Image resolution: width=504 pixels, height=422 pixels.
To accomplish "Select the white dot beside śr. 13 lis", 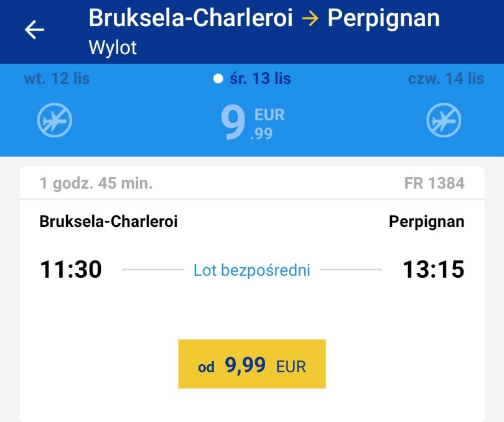I will point(218,79).
